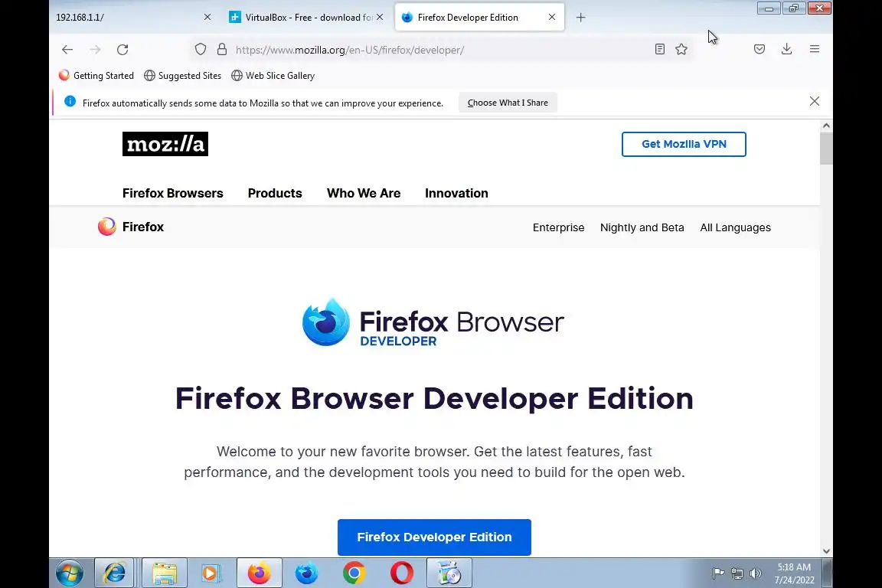Click the Firefox Browser Developer logo
The height and width of the screenshot is (588, 882).
pyautogui.click(x=433, y=322)
